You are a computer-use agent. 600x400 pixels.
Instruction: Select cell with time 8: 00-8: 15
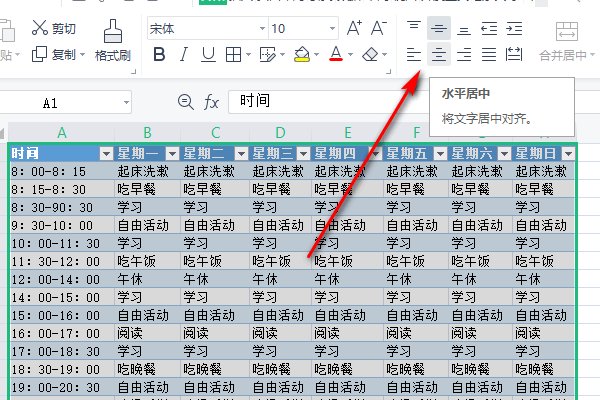point(62,171)
